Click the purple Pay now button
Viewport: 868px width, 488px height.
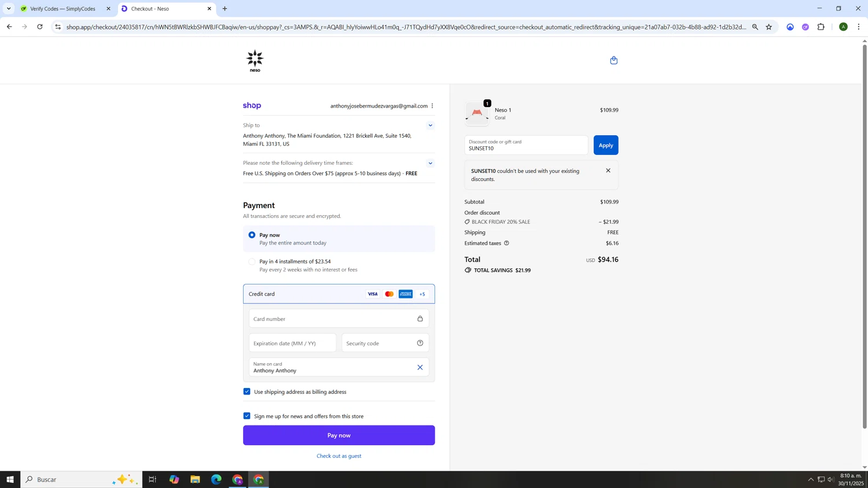[339, 435]
